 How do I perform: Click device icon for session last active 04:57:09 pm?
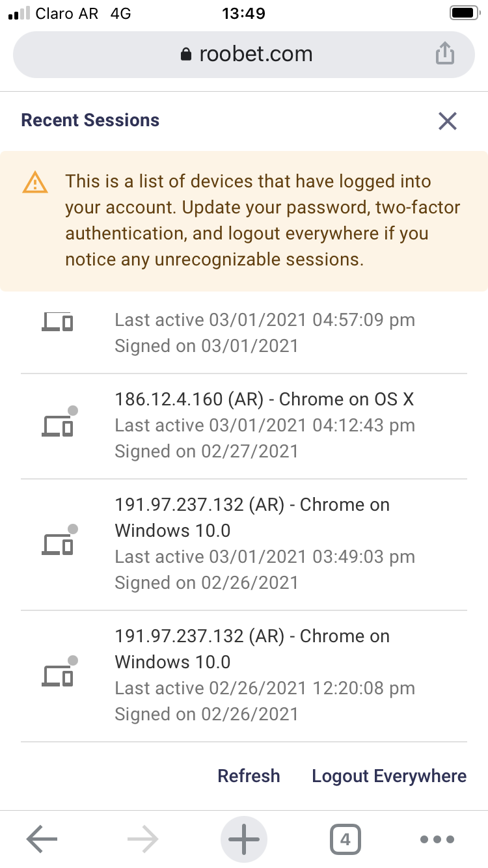coord(57,321)
